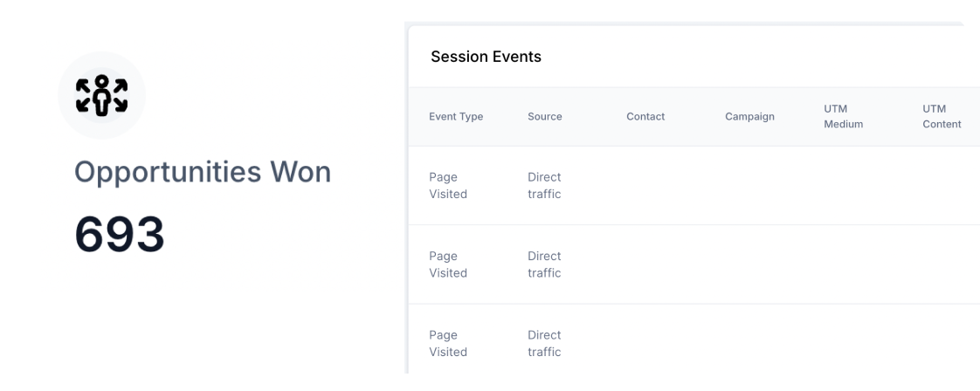Click Direct traffic in the first row
Viewport: 980px width, 391px height.
point(544,185)
